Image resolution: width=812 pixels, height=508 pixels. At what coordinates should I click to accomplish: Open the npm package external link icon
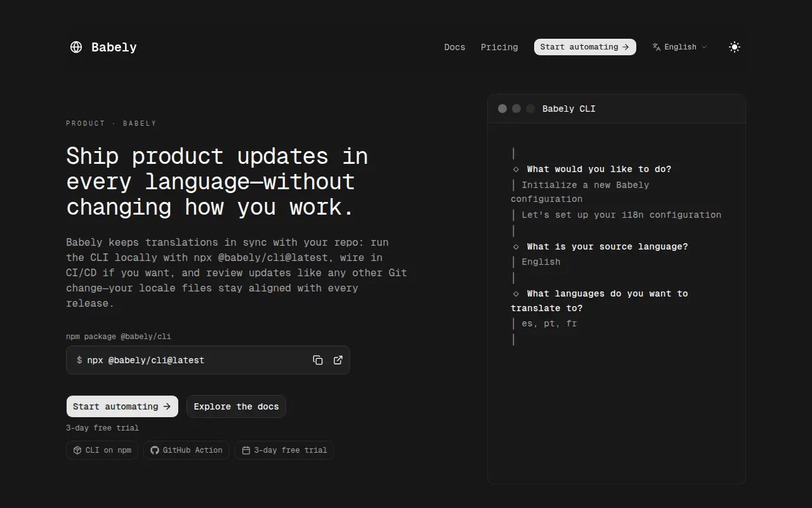(x=338, y=360)
